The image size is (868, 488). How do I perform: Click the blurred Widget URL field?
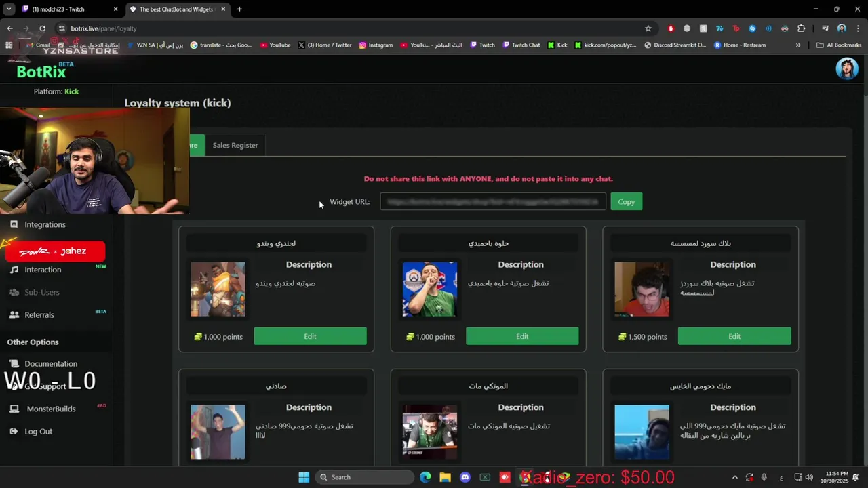point(493,201)
